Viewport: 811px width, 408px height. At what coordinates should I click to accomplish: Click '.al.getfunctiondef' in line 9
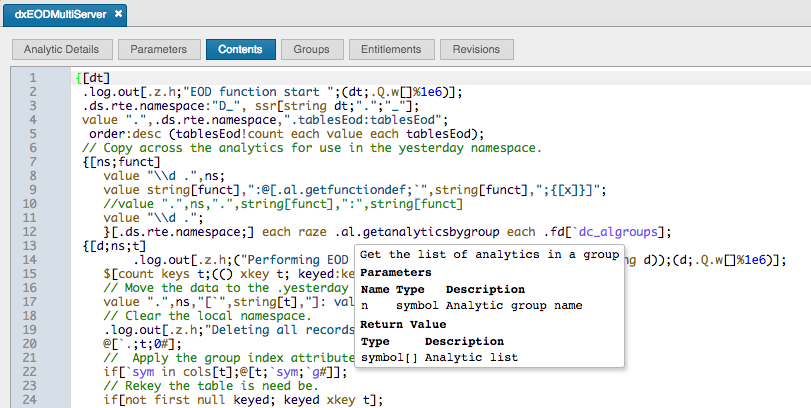click(341, 190)
